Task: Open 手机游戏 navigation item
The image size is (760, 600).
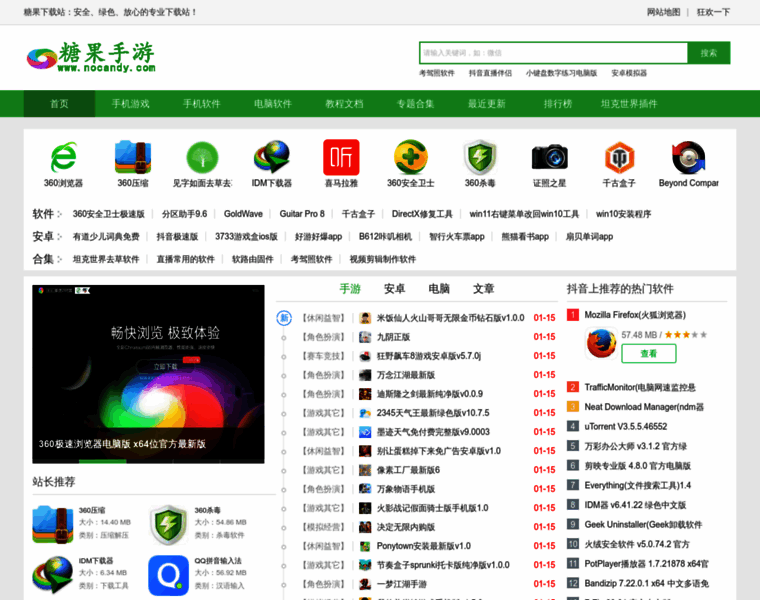Action: point(130,103)
